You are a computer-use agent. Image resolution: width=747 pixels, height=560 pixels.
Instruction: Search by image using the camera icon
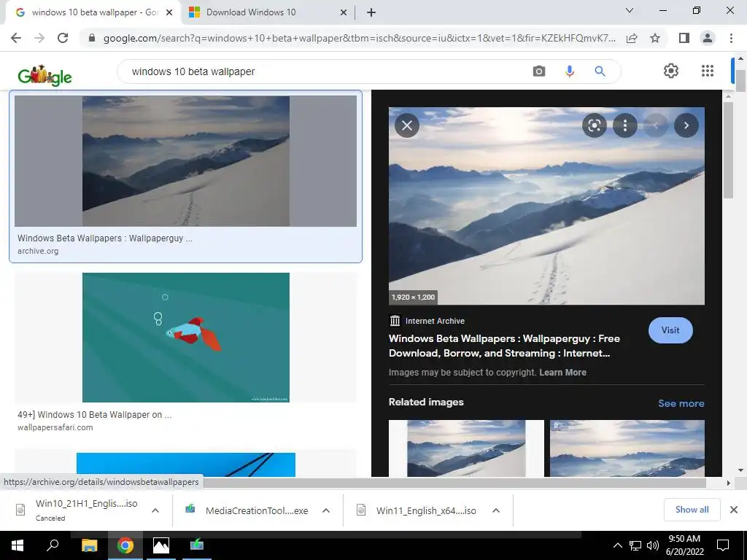pyautogui.click(x=539, y=71)
